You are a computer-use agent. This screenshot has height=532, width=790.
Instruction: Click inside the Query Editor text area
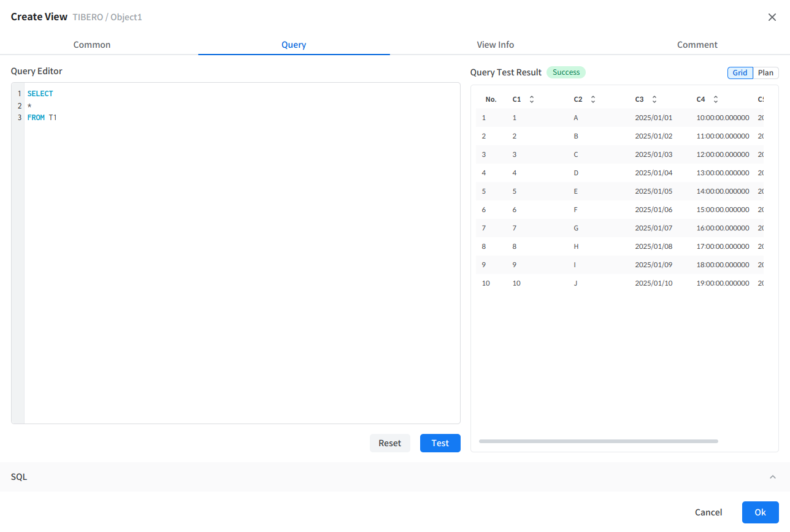(x=242, y=257)
